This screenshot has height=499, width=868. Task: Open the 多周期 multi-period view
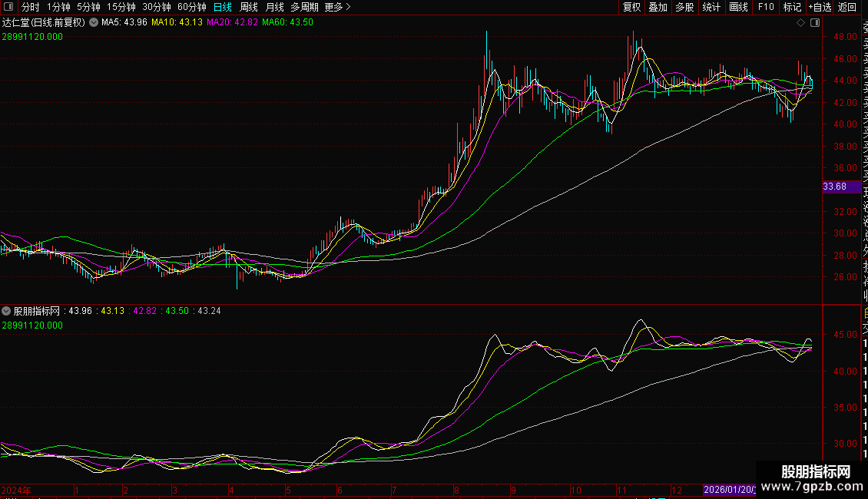304,7
